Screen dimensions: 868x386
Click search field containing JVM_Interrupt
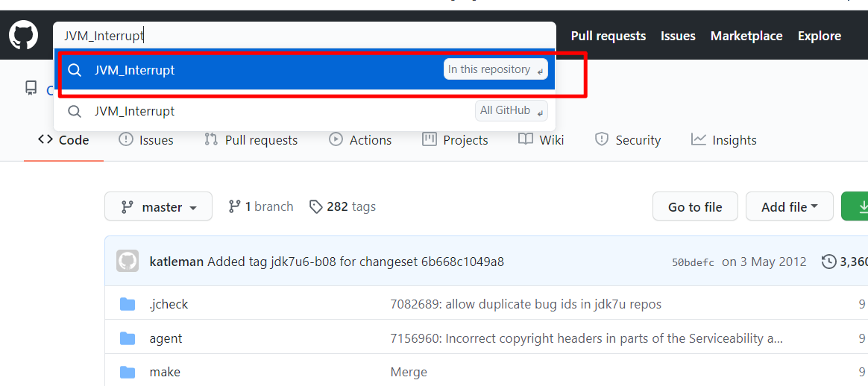304,35
